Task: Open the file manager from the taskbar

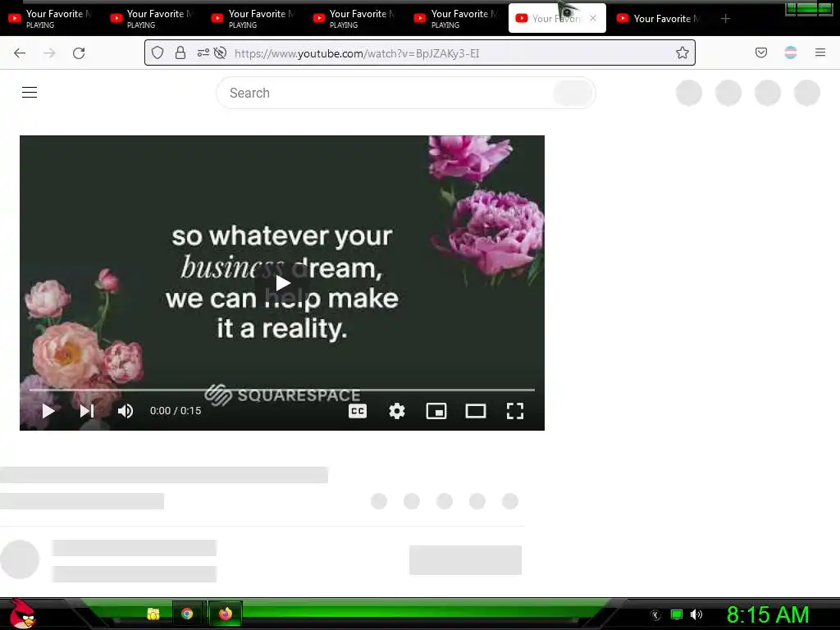Action: tap(153, 614)
